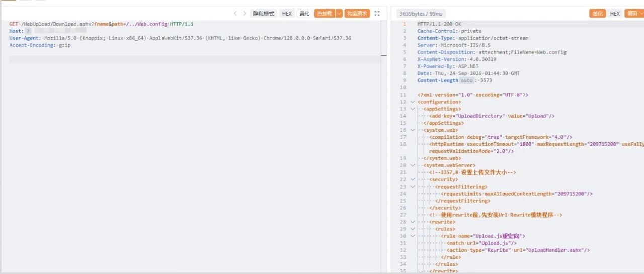Click the IIS7,8 设置上传文件大小 comment
Screen dimensions: 644x274
coord(472,172)
